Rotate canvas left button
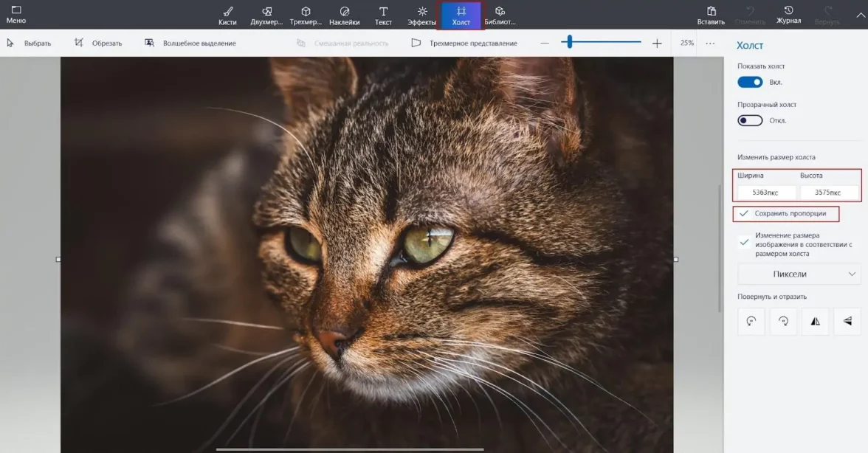 click(x=751, y=321)
